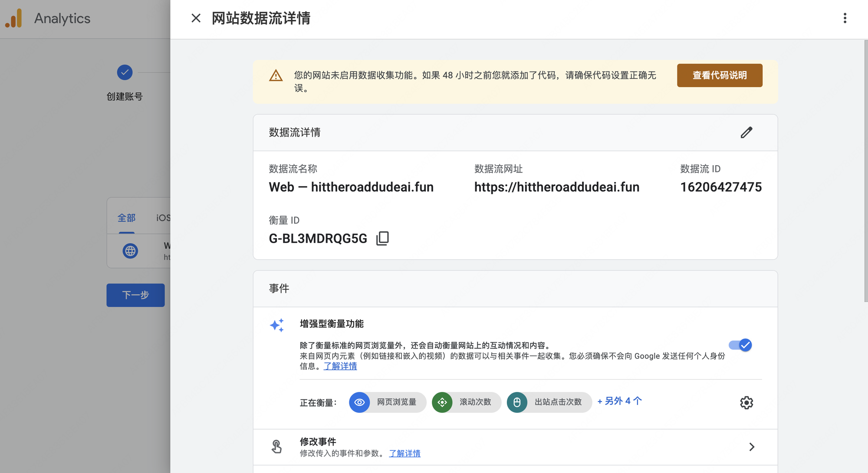Viewport: 868px width, 473px height.
Task: Click the 创建账号 step checkmark
Action: [125, 72]
